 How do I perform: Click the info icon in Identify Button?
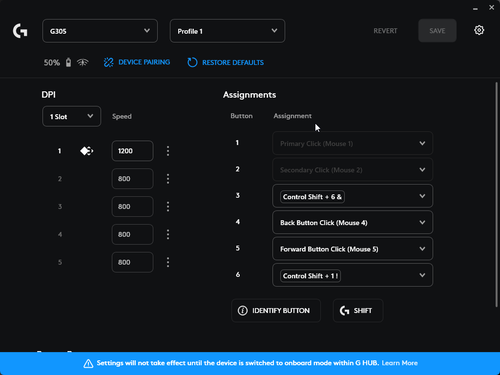[x=243, y=311]
